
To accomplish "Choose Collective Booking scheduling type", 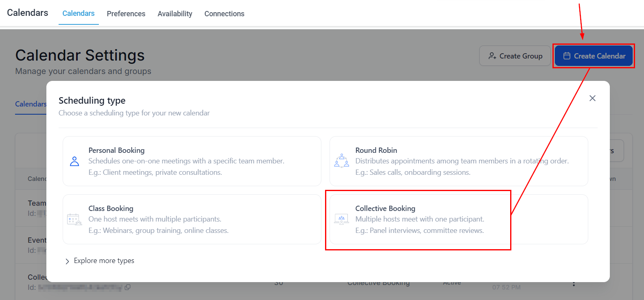I will (x=458, y=220).
